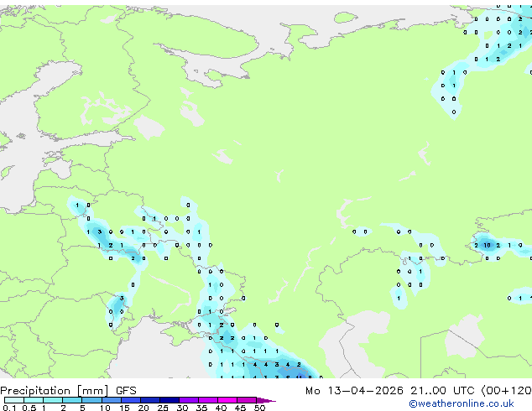This screenshot has width=532, height=411.
Task: Pick the dark navy swatch between 25 and 30
Action: tap(170, 400)
